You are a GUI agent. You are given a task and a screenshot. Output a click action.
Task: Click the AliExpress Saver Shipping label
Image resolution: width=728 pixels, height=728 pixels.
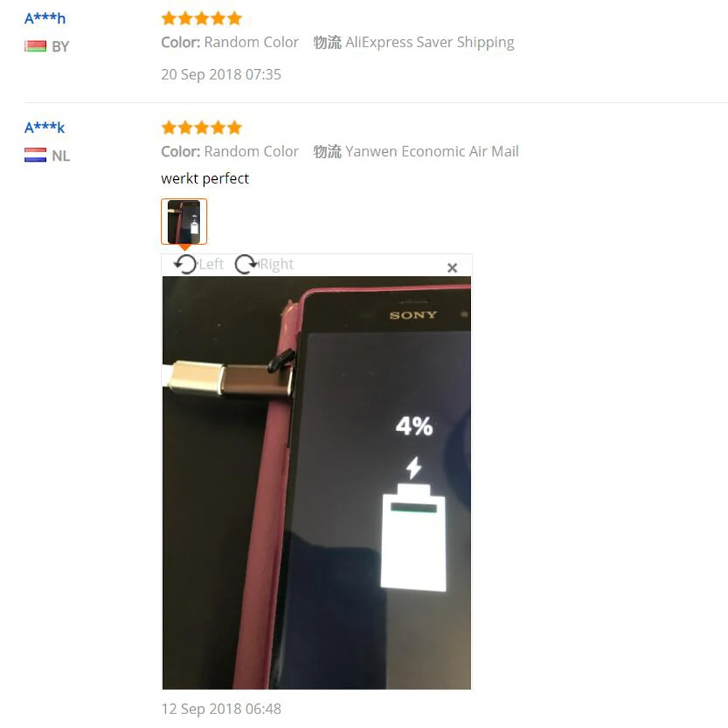coord(430,42)
